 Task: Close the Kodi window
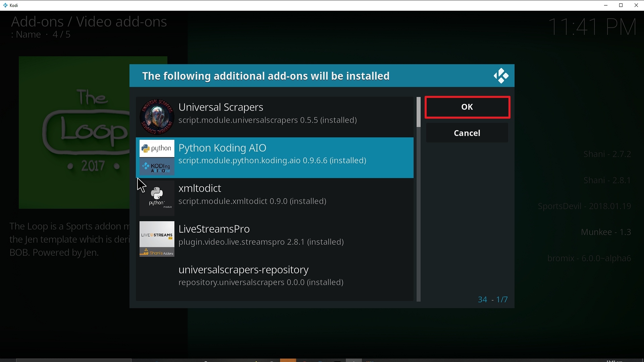tap(636, 5)
